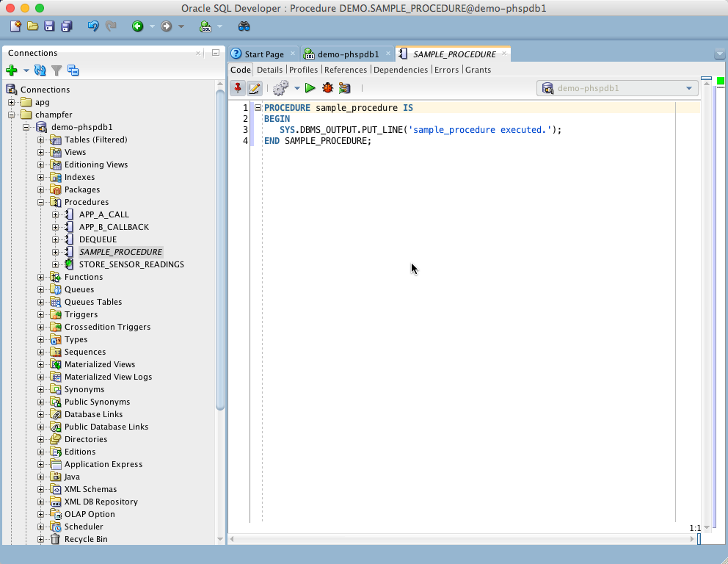Open new connection dropdown arrow
728x564 pixels.
coord(26,70)
